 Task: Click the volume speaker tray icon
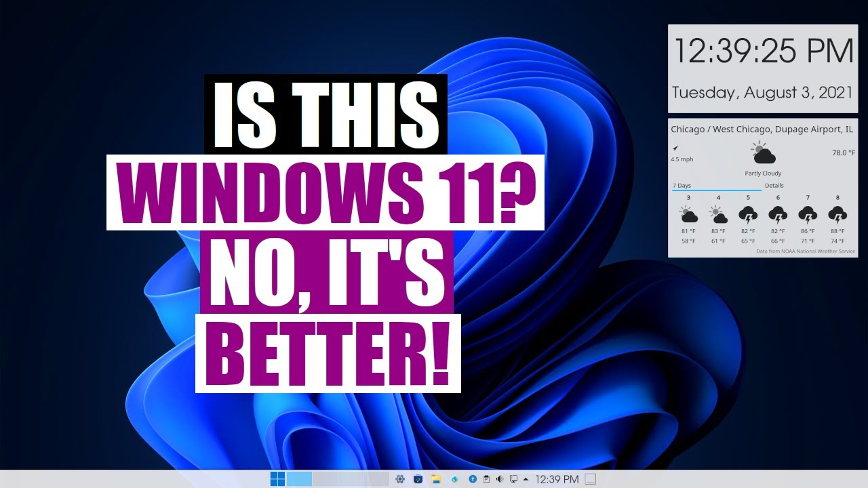500,479
